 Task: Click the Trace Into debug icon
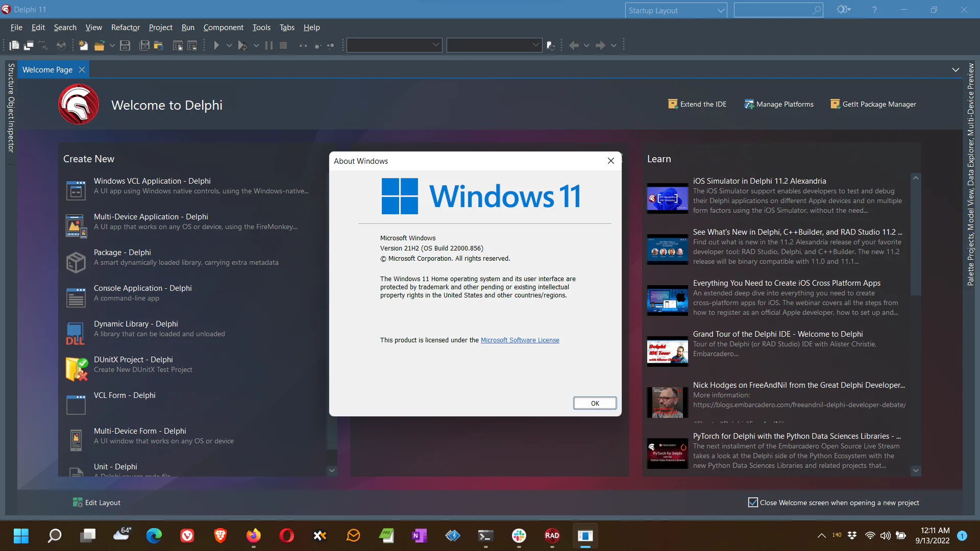point(303,45)
